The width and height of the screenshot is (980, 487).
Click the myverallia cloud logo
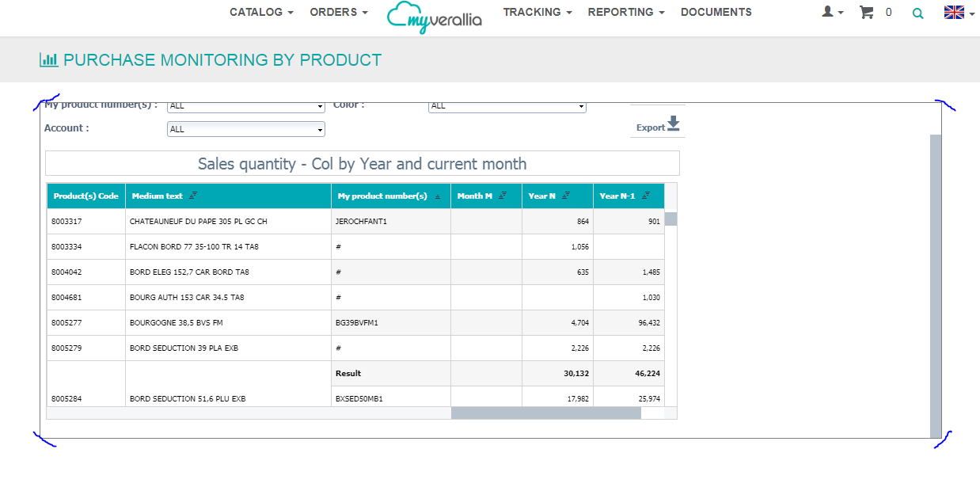(434, 17)
